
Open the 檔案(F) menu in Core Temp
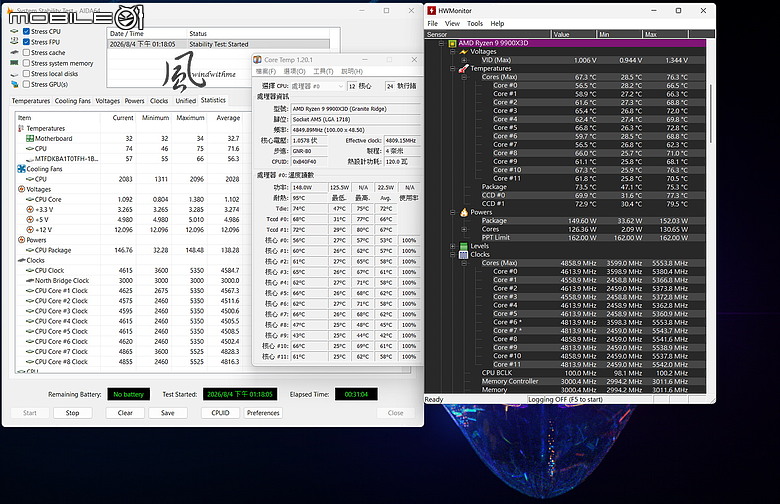pyautogui.click(x=266, y=72)
